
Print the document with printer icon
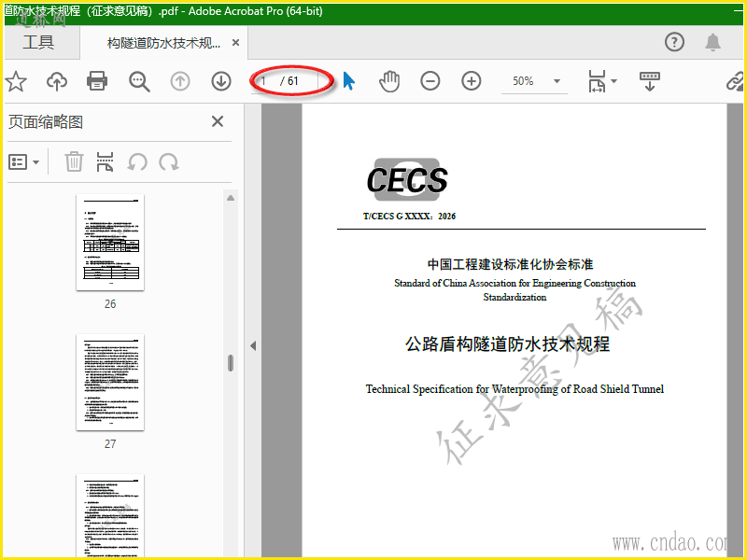tap(97, 81)
